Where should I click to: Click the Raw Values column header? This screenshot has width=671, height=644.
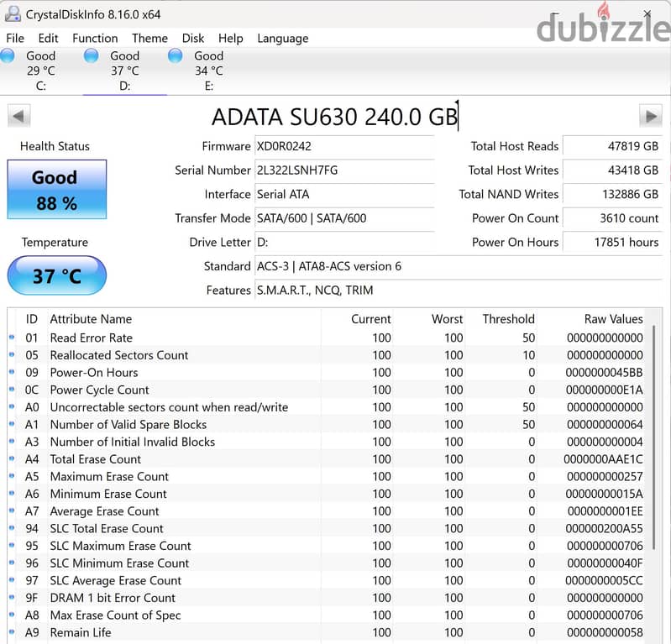614,319
